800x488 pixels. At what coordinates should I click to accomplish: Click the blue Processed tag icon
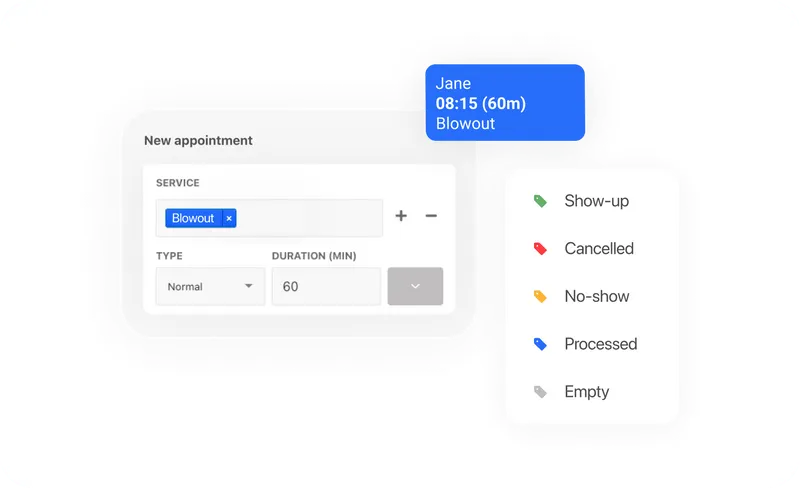click(540, 344)
